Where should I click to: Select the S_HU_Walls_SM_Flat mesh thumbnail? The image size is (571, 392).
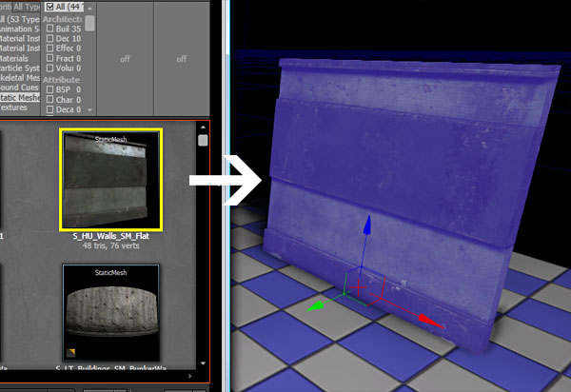(x=110, y=181)
